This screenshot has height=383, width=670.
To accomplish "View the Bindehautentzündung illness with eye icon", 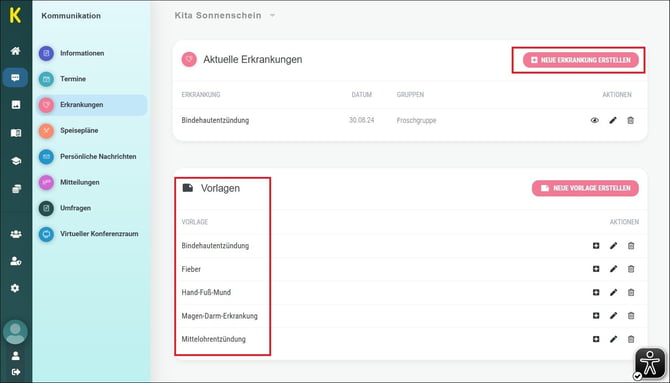I will pos(594,121).
